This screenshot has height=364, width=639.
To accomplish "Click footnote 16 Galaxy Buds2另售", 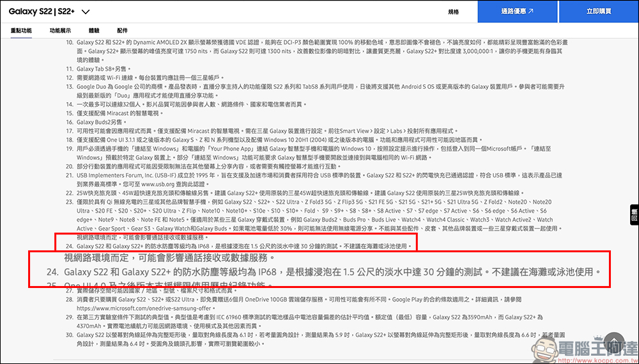I will coord(102,122).
